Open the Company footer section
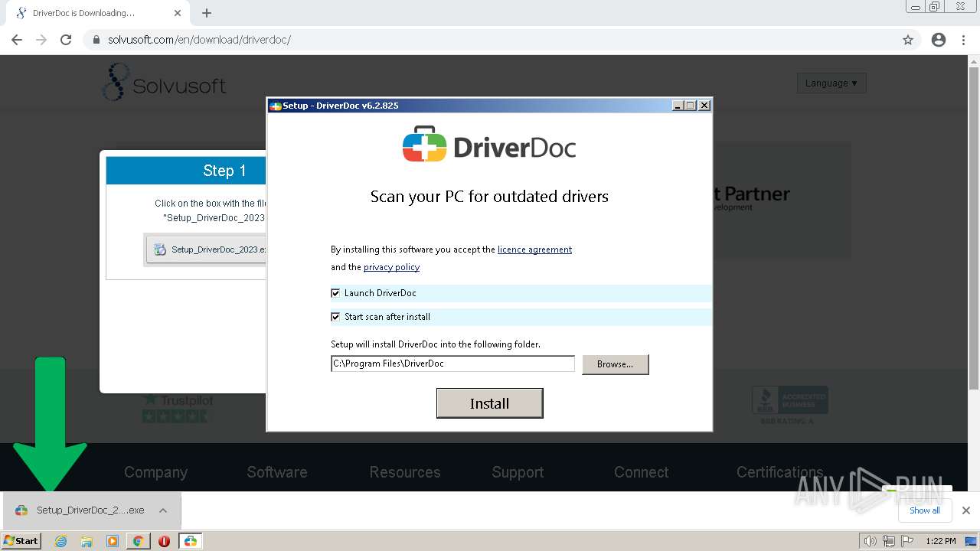 pyautogui.click(x=155, y=472)
